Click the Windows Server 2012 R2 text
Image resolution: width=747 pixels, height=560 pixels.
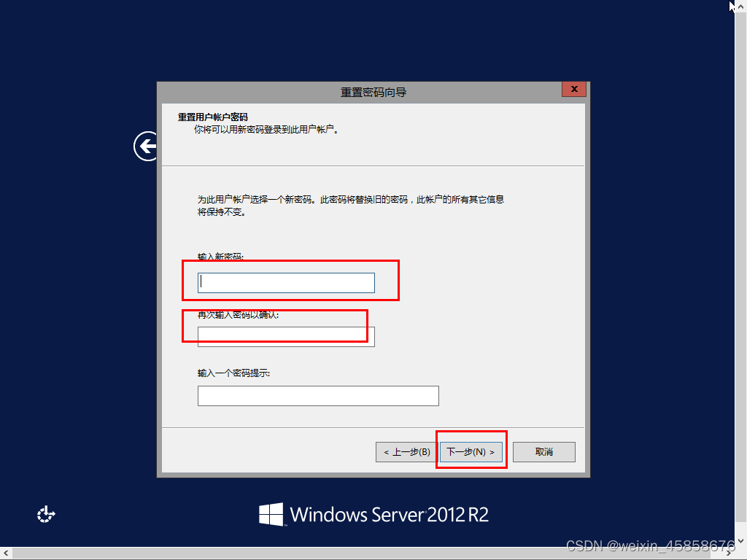point(390,514)
